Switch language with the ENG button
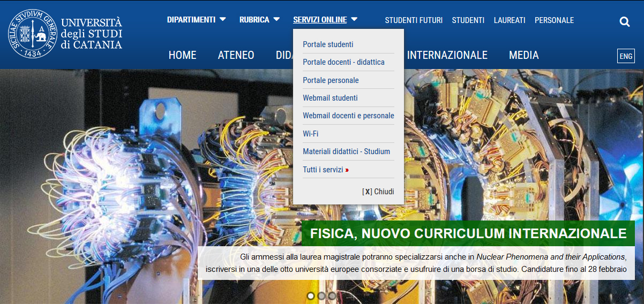Image resolution: width=644 pixels, height=304 pixels. click(x=626, y=56)
